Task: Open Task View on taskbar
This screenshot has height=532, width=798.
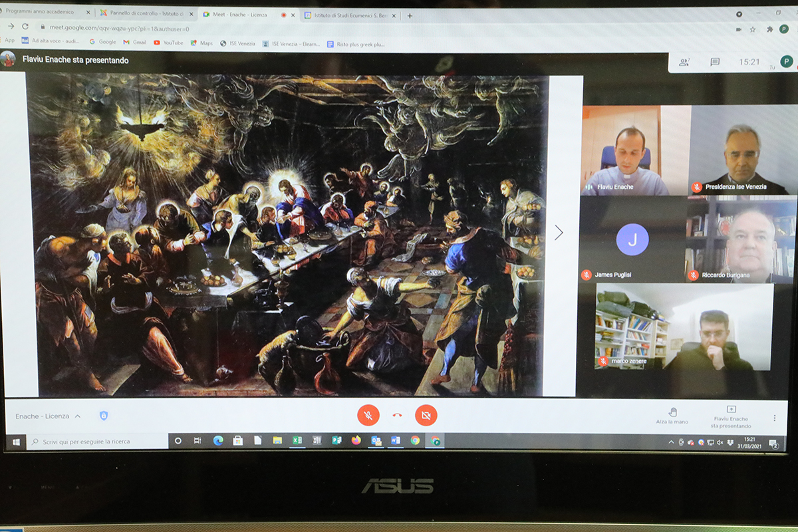Action: click(198, 441)
